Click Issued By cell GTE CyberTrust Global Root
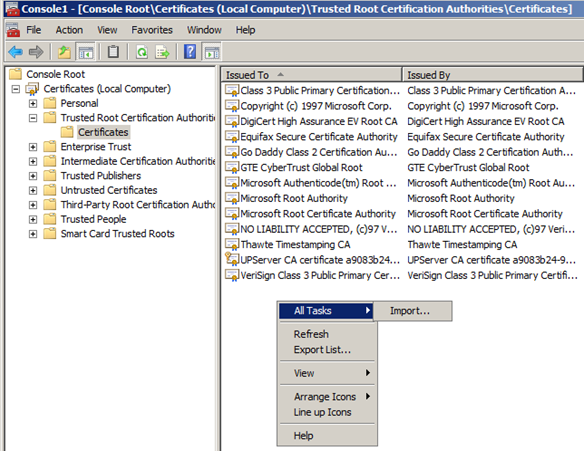Viewport: 584px width, 453px height. click(x=468, y=168)
